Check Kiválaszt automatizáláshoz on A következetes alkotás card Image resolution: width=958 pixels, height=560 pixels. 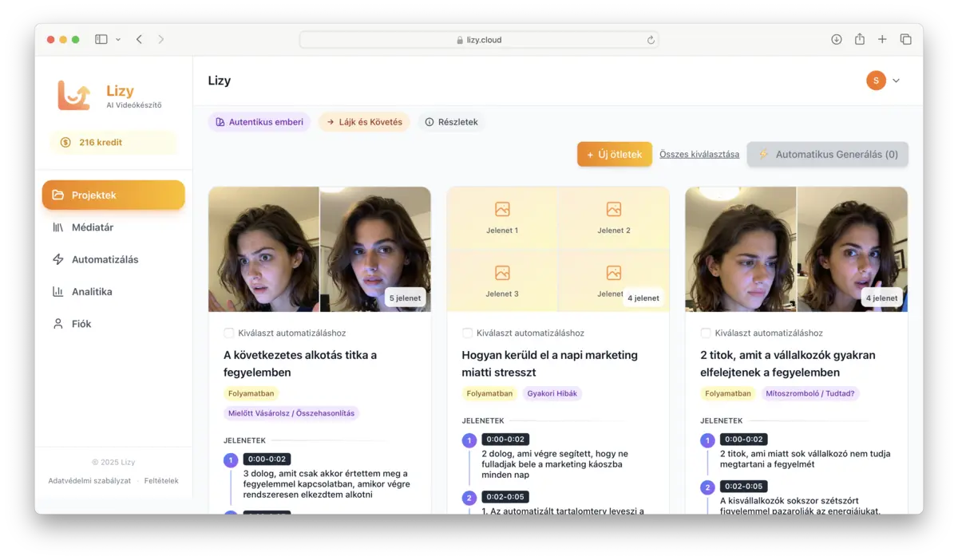229,333
